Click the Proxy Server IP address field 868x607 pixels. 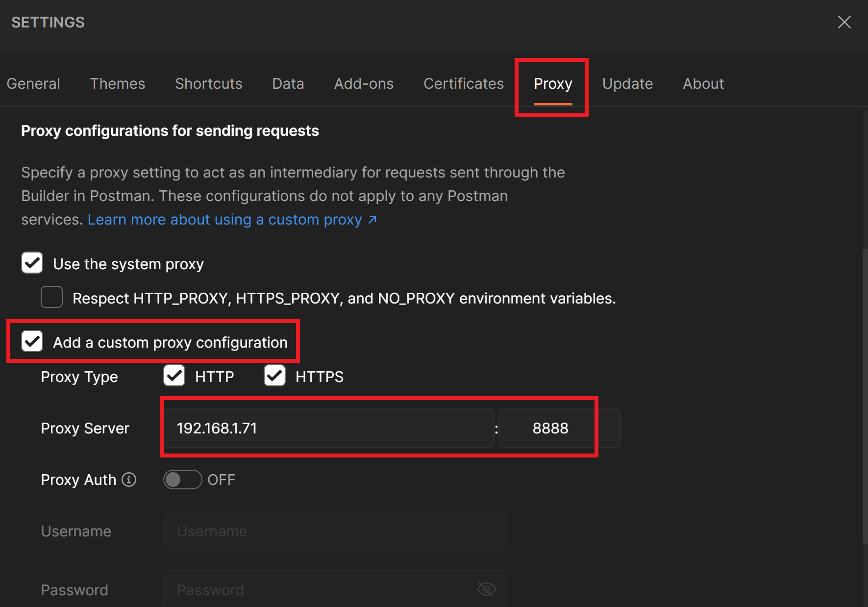click(x=329, y=428)
